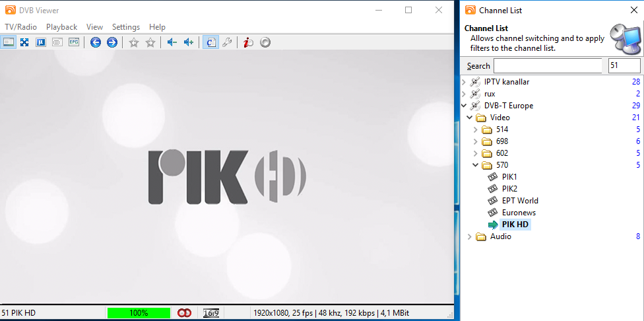The height and width of the screenshot is (321, 644).
Task: Click the DVB Viewer title bar icon
Action: pos(11,11)
